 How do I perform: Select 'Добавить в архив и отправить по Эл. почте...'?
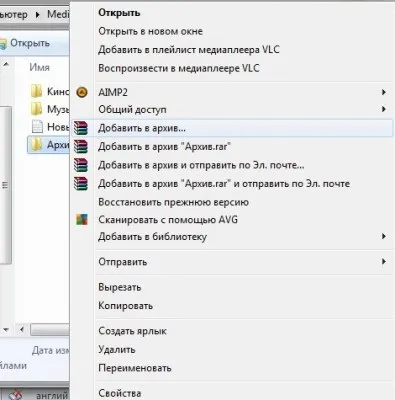(x=232, y=165)
